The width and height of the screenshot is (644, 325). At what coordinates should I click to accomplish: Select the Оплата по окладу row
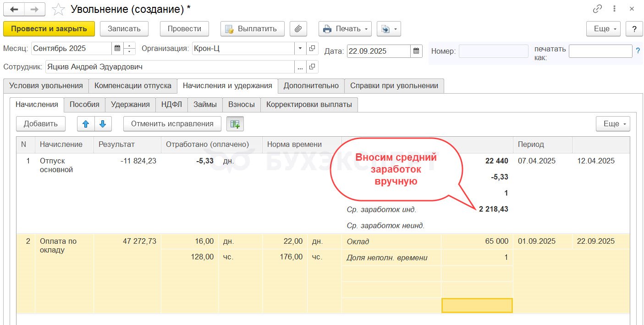tap(58, 246)
